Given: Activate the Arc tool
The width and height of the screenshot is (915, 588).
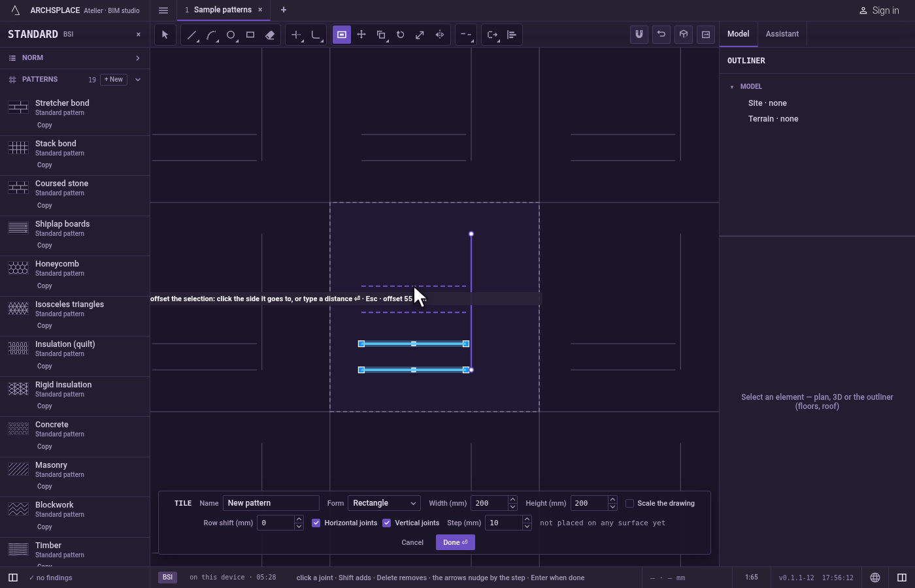Looking at the screenshot, I should click(x=211, y=35).
